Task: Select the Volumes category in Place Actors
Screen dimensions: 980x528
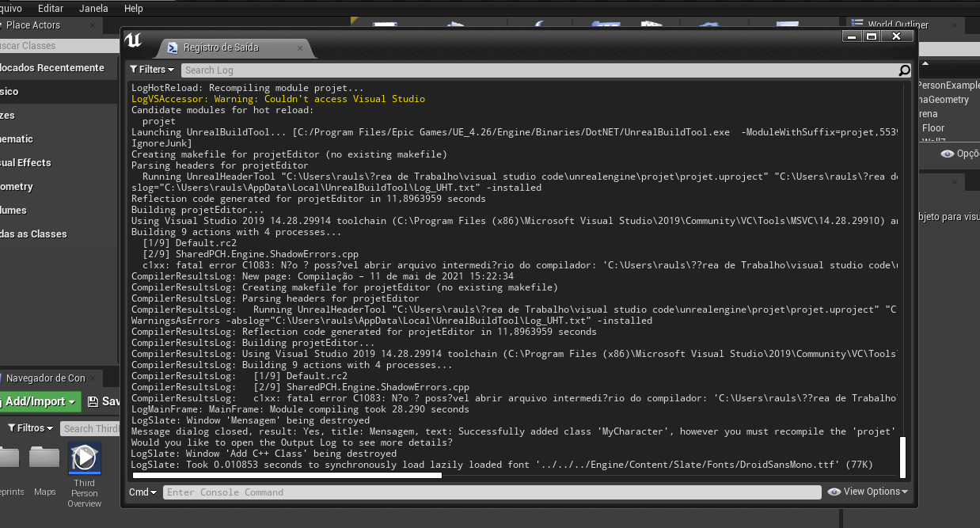Action: (59, 211)
